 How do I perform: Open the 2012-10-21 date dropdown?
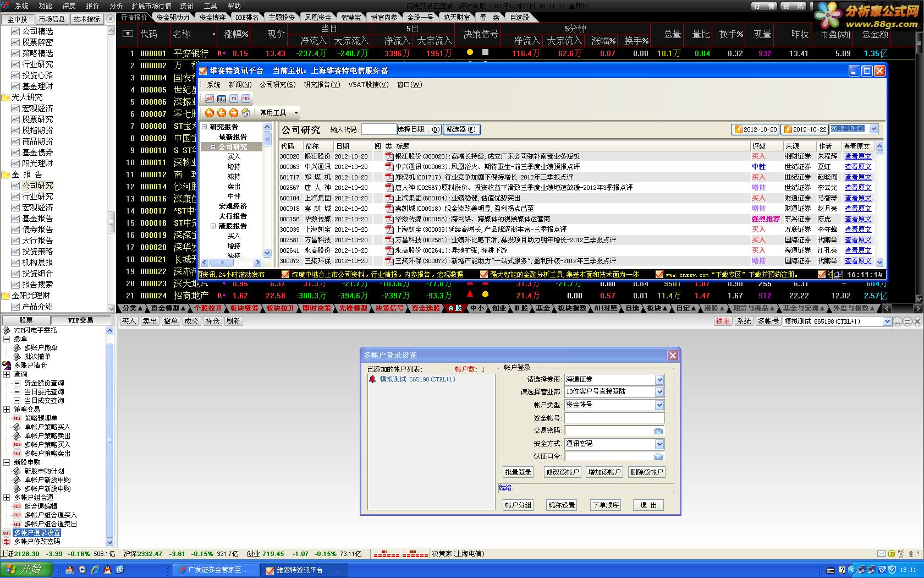click(874, 129)
